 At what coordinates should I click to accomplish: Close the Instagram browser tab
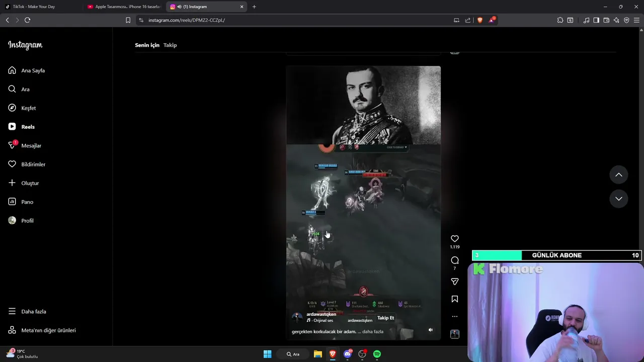click(x=242, y=7)
